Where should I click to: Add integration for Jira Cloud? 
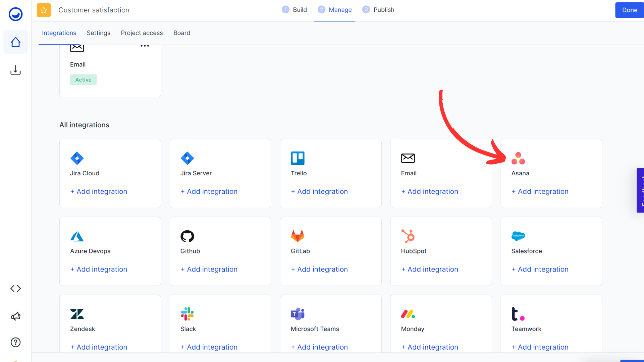pos(99,191)
